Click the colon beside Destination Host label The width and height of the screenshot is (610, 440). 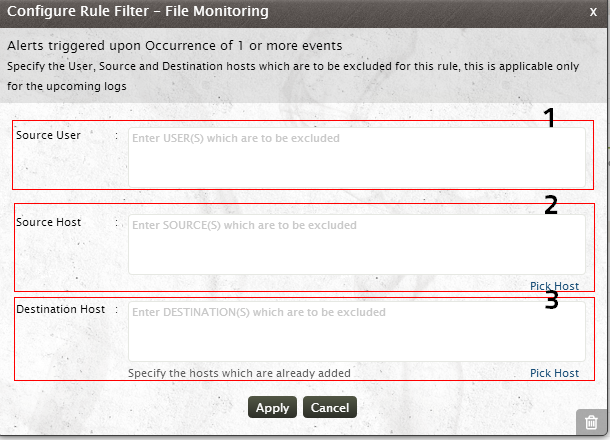118,309
